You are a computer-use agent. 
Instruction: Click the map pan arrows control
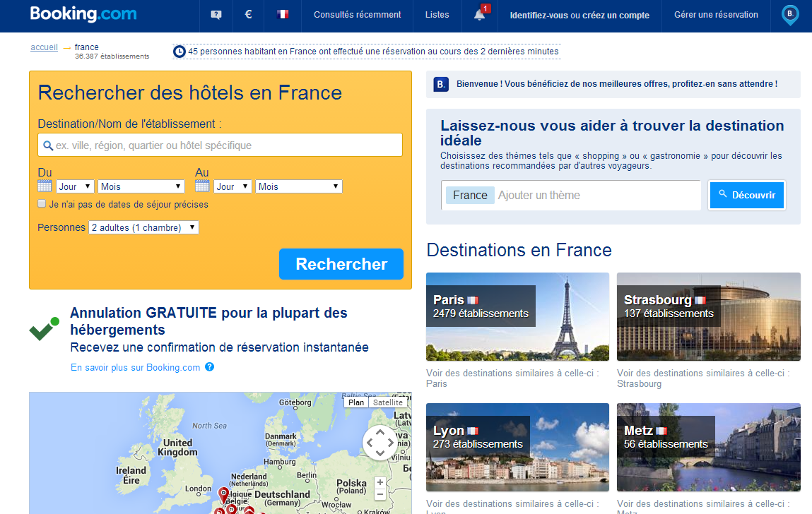379,443
